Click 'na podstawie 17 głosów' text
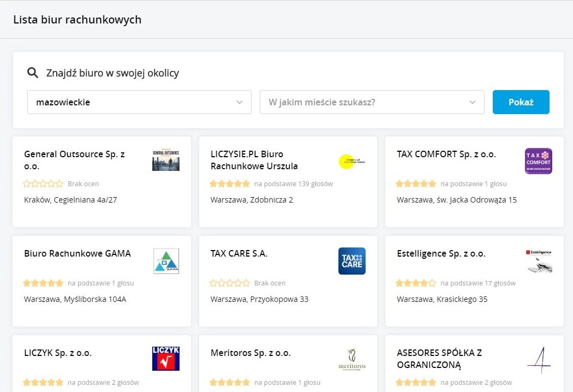 tap(478, 283)
